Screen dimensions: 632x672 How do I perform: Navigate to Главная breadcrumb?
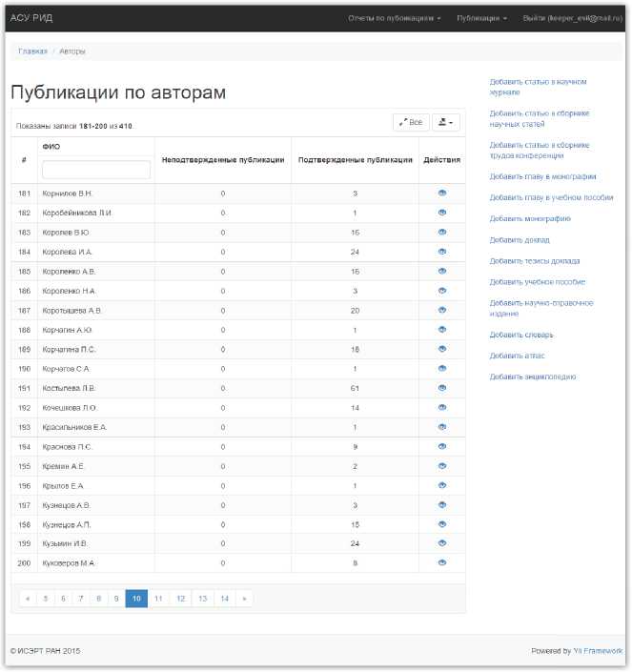[x=32, y=51]
